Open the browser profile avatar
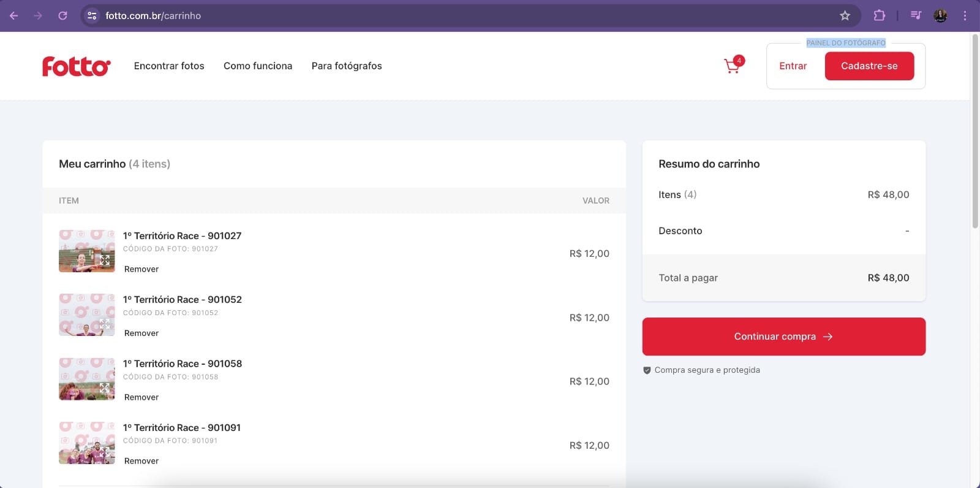This screenshot has height=488, width=980. pos(940,15)
